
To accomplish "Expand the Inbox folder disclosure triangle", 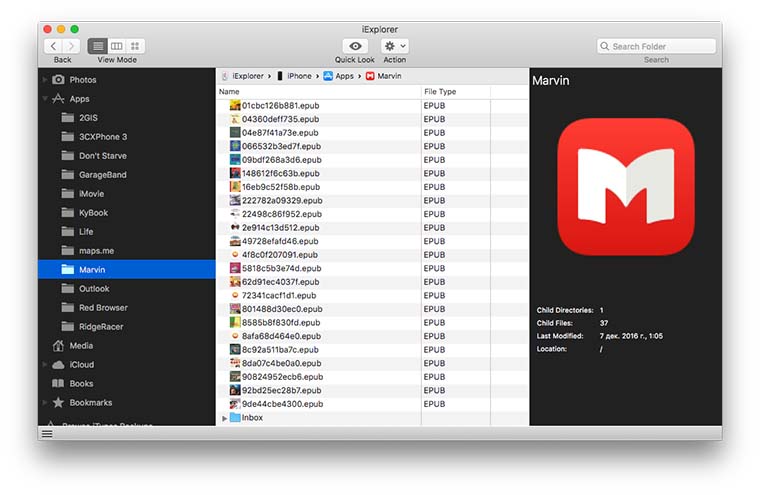I will (225, 418).
